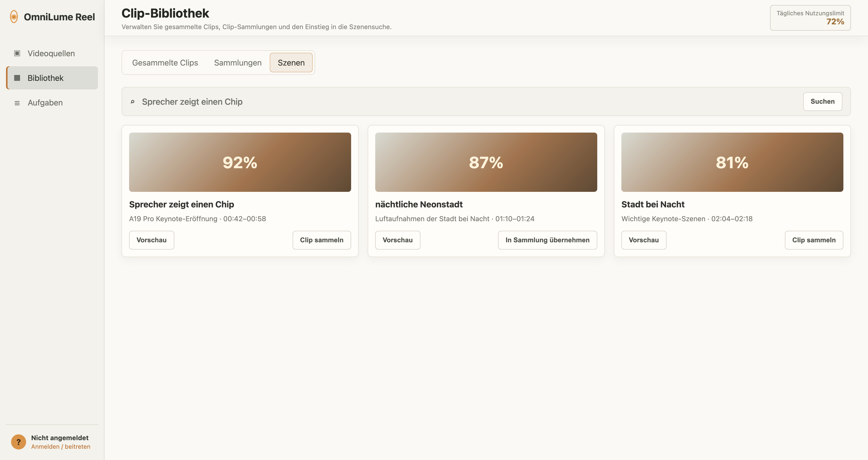Open the 81% scene thumbnail
868x460 pixels.
tap(732, 162)
